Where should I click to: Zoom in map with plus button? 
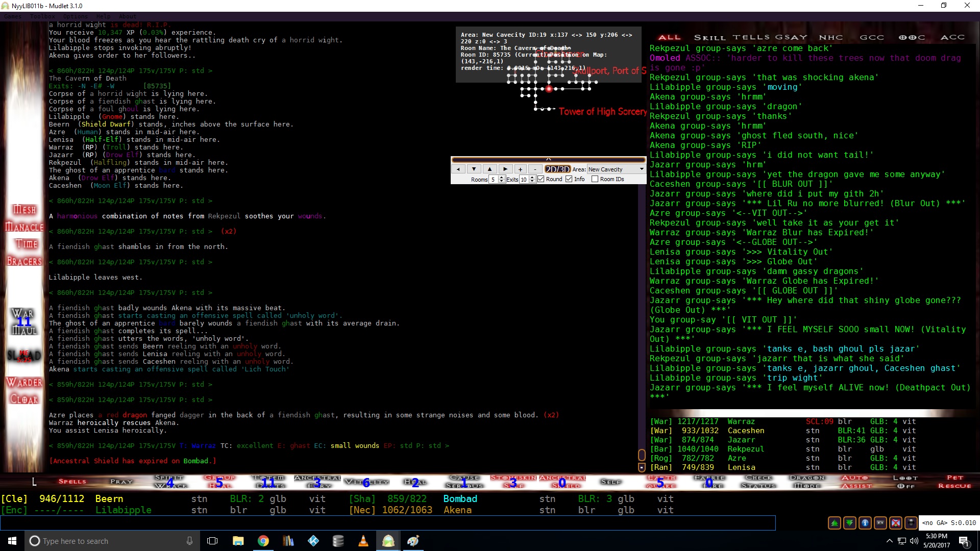(520, 169)
